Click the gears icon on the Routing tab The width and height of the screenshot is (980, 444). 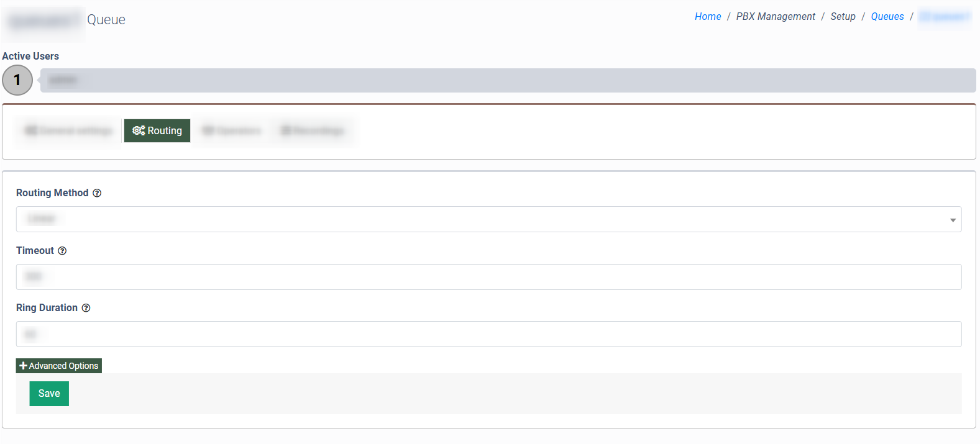(139, 130)
